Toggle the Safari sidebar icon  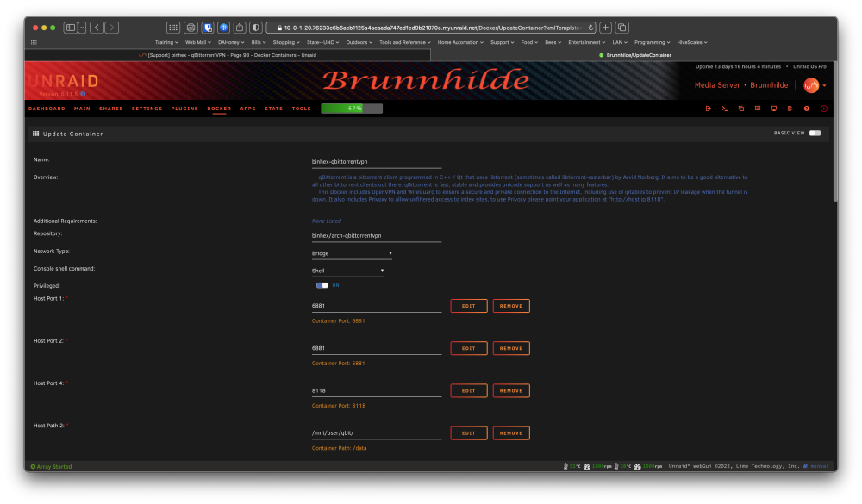coord(71,28)
